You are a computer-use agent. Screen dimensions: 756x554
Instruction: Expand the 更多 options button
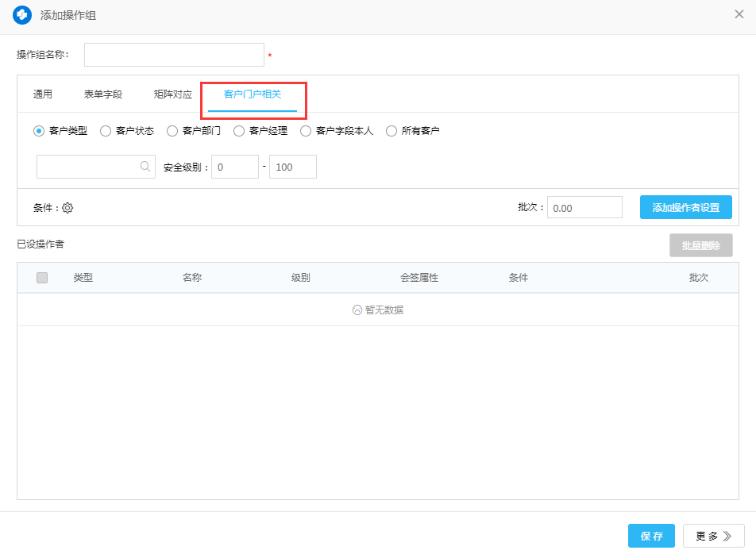[x=713, y=536]
